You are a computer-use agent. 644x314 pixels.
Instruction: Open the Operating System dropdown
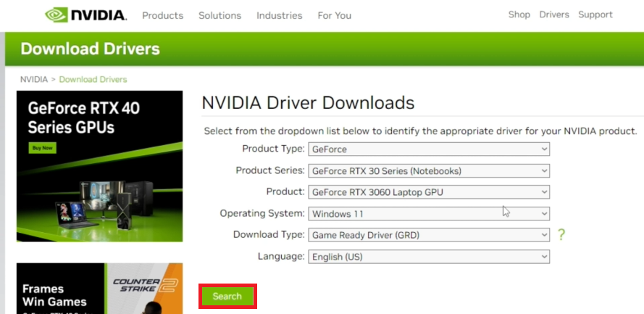coord(429,214)
